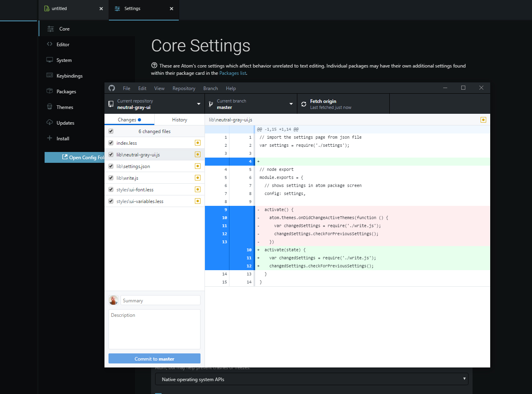Click the GitHub octocat logo
The image size is (532, 394).
coord(111,88)
